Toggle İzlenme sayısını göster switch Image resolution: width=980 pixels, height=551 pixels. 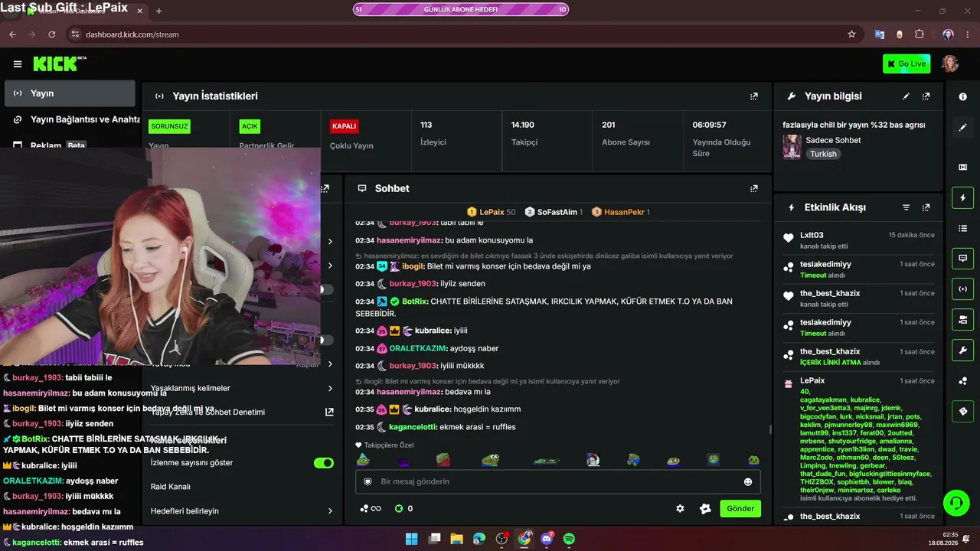click(x=324, y=463)
